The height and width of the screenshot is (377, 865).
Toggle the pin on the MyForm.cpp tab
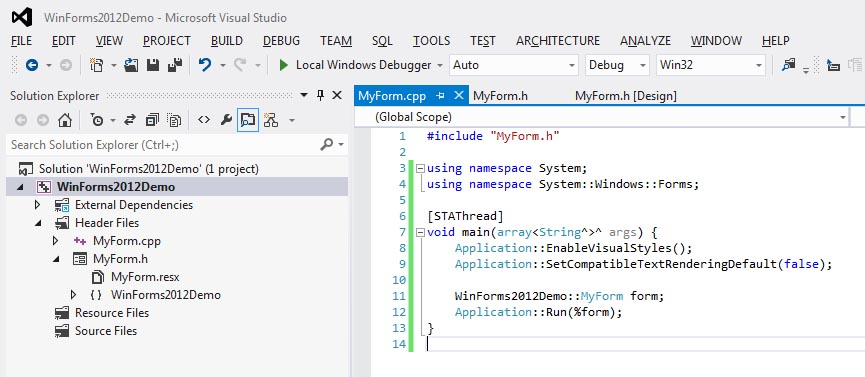tap(440, 96)
